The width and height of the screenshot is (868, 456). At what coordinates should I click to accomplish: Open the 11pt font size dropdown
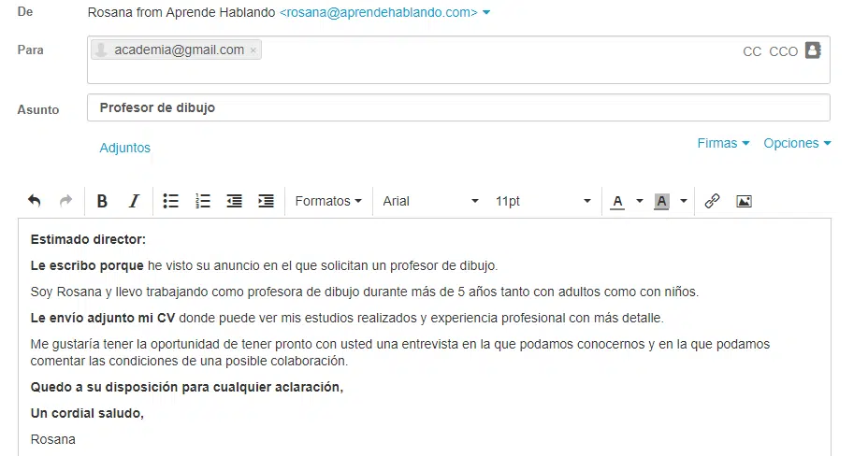click(x=543, y=201)
